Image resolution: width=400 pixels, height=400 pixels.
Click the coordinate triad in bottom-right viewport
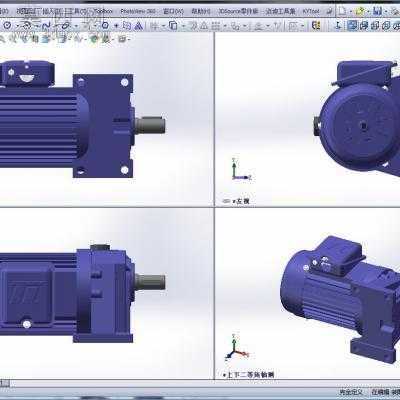coord(236,347)
